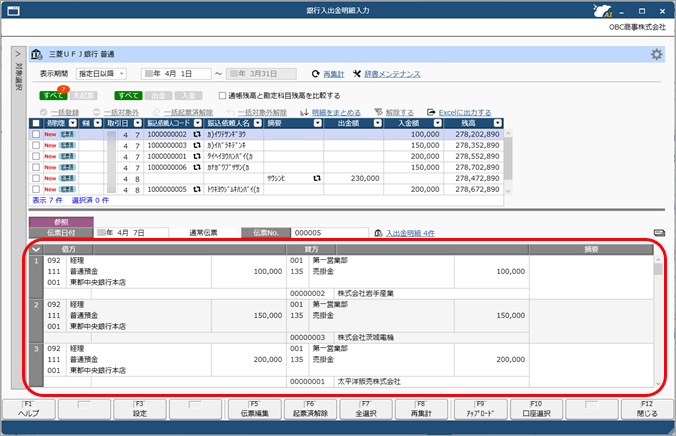Click the 一括起票済解除 eraser icon
Image resolution: width=676 pixels, height=436 pixels.
(x=156, y=112)
